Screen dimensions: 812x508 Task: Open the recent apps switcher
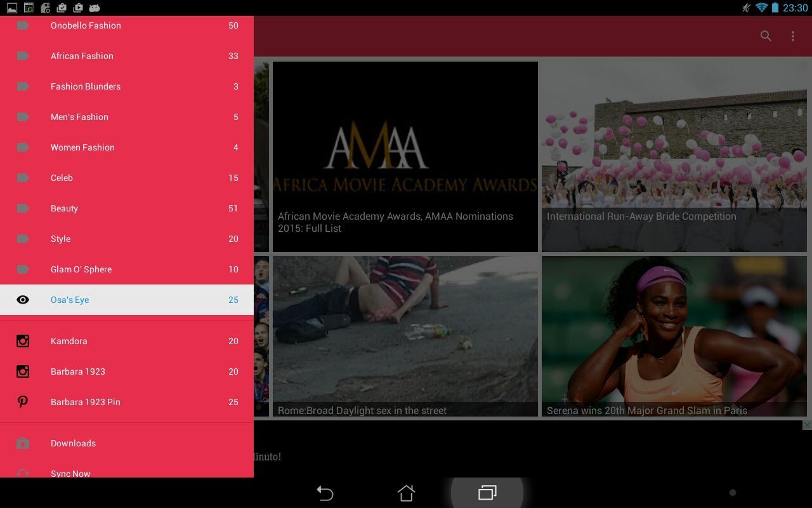coord(487,493)
